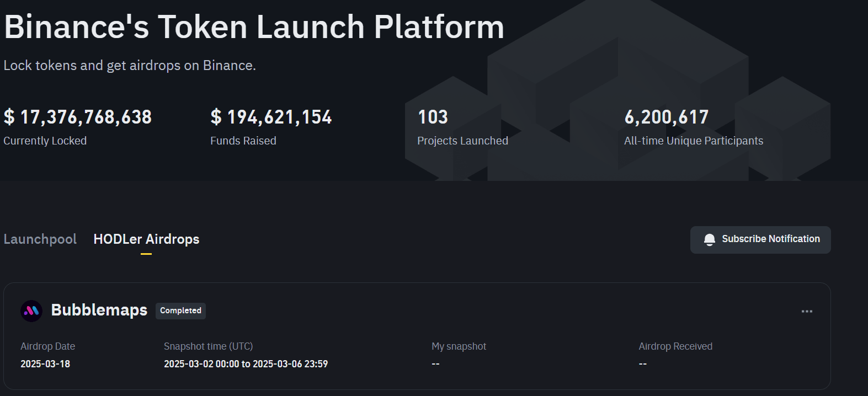Click the 'Lock tokens and get airdrops' subtitle
868x396 pixels.
(130, 65)
